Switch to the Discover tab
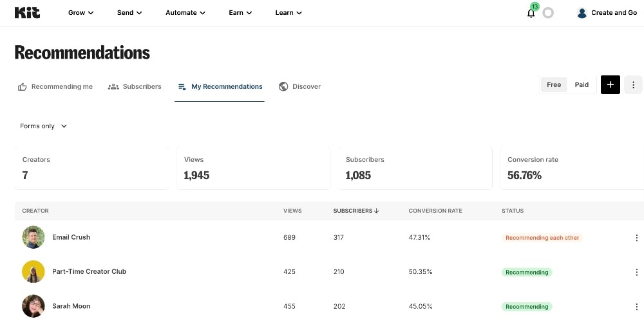The image size is (644, 328). [300, 87]
